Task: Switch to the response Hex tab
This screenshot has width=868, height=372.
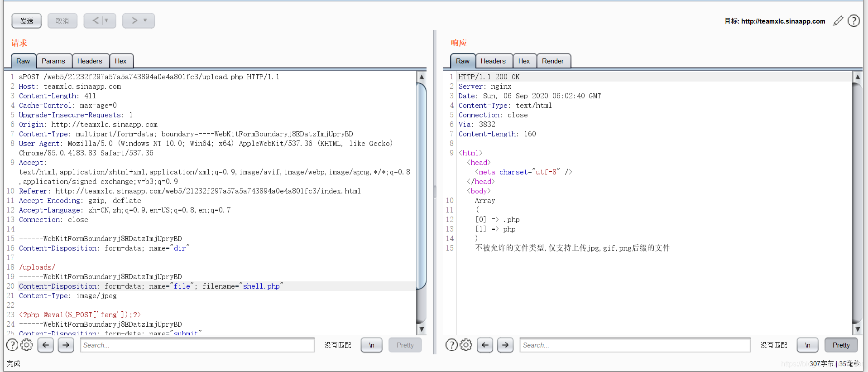Action: pyautogui.click(x=524, y=61)
